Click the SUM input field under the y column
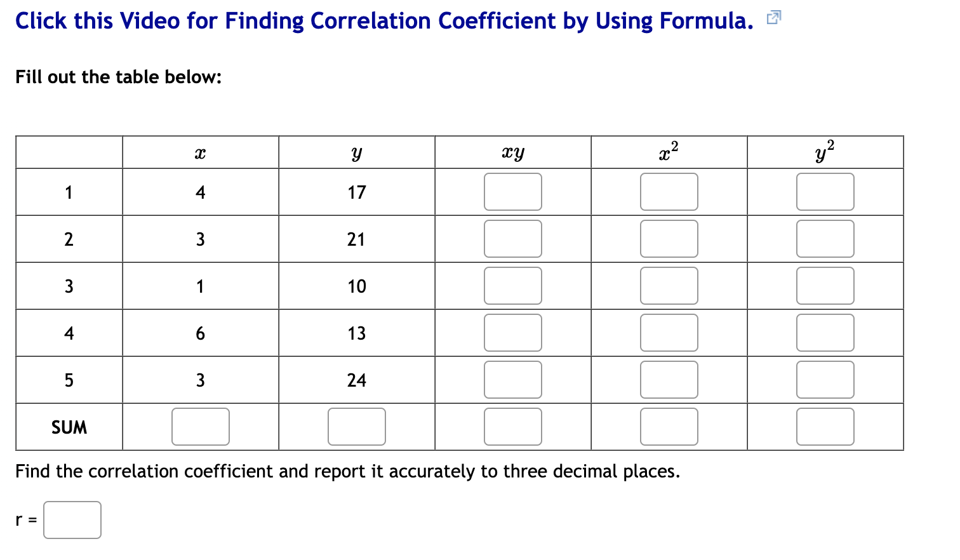 [x=356, y=426]
